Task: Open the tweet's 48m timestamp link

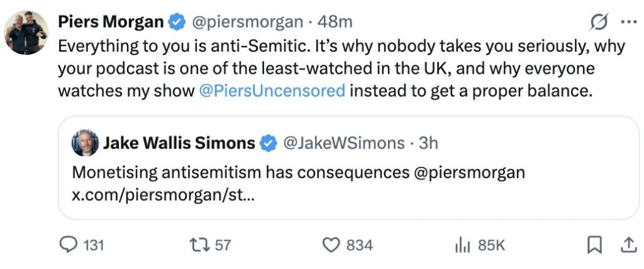Action: coord(335,22)
